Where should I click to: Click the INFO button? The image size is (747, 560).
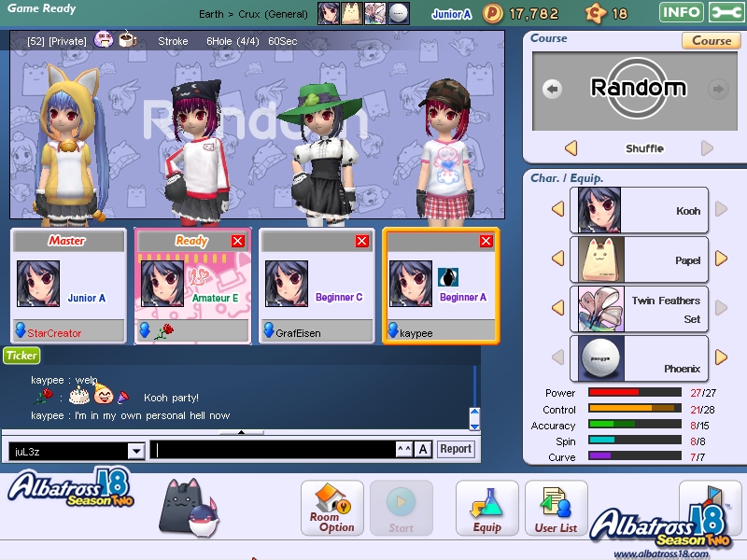coord(682,12)
